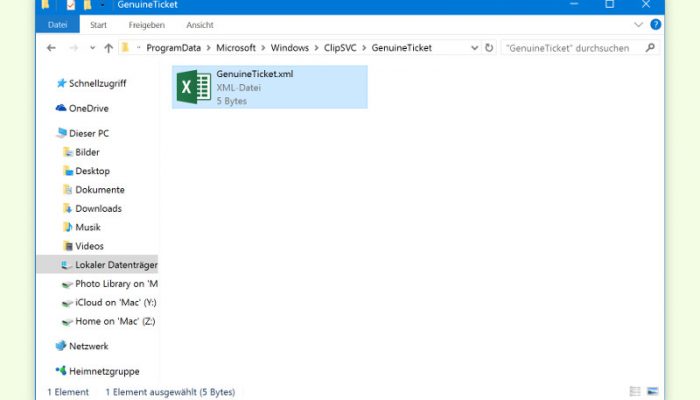The height and width of the screenshot is (400, 700).
Task: Open Help via the blue question mark icon
Action: (655, 25)
